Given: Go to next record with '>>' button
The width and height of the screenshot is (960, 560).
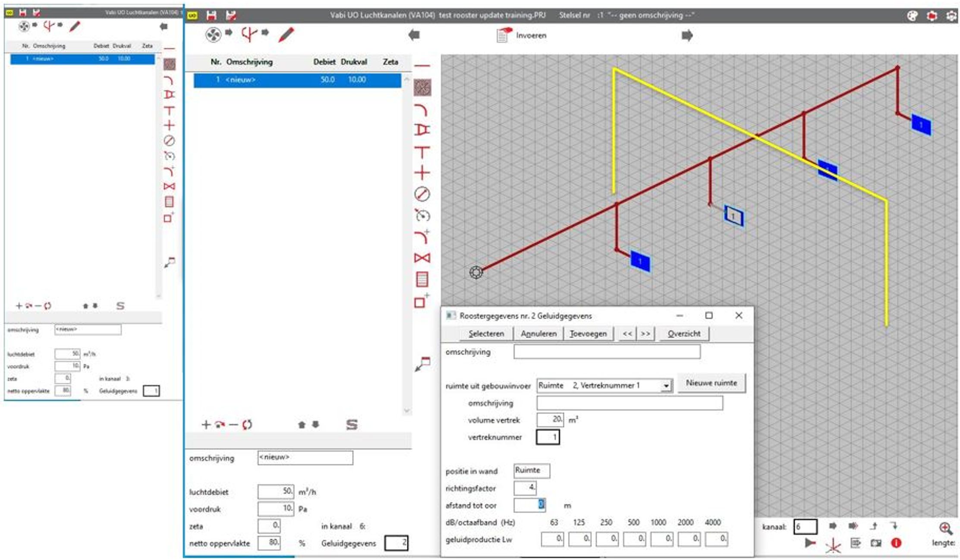Looking at the screenshot, I should [645, 333].
